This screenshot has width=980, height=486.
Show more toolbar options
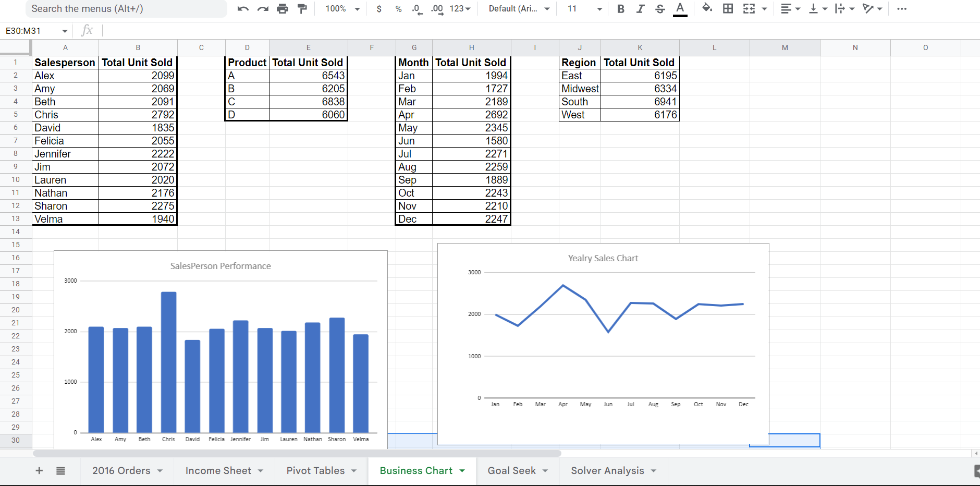(902, 9)
